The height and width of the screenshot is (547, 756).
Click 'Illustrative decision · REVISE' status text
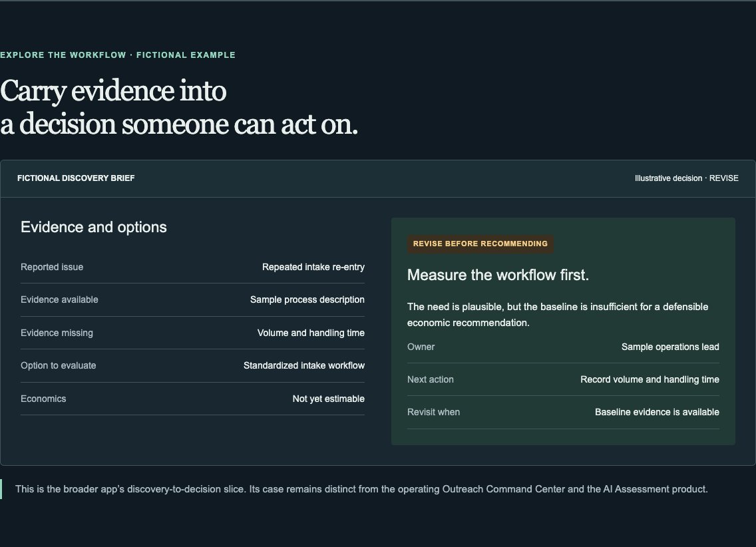tap(687, 178)
